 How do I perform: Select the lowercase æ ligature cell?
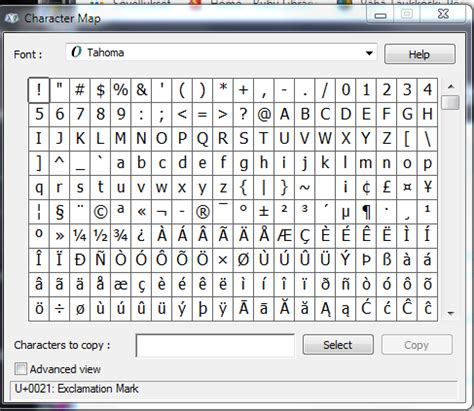121,285
